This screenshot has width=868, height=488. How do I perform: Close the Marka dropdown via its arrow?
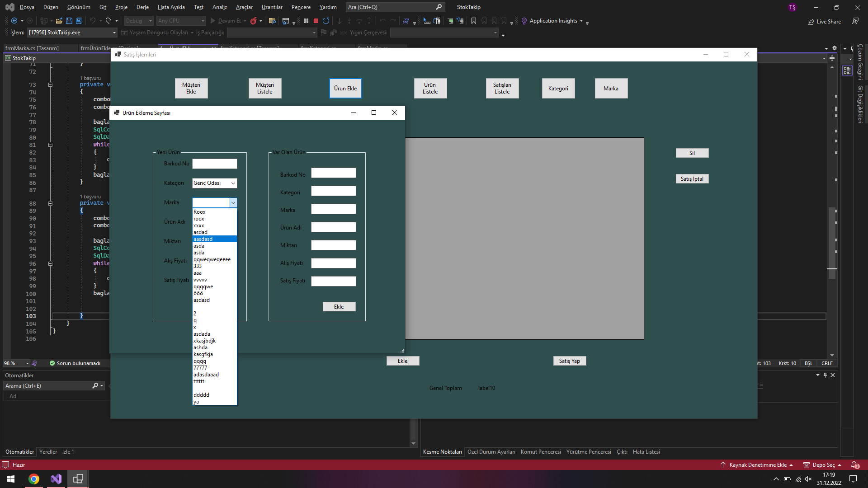pos(233,203)
